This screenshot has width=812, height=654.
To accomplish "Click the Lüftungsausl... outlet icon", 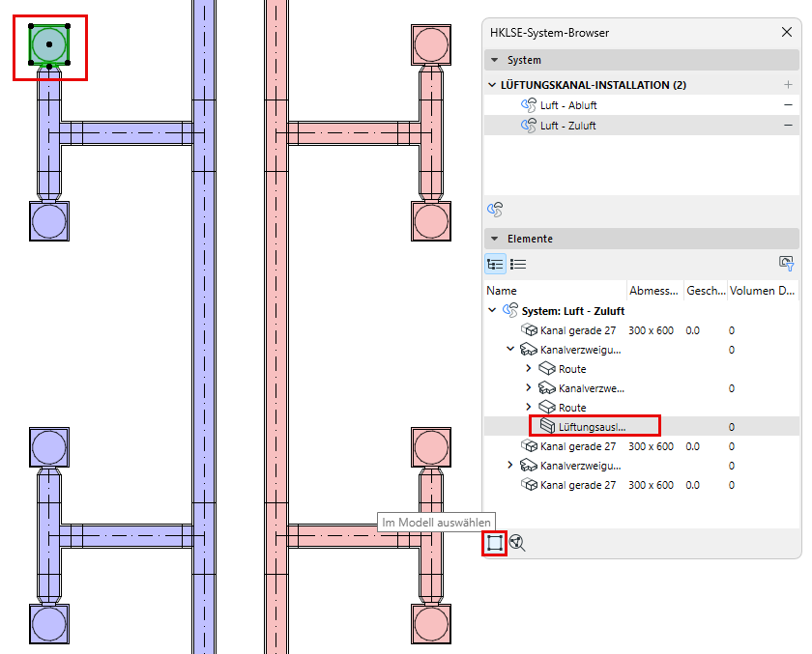I will click(547, 426).
